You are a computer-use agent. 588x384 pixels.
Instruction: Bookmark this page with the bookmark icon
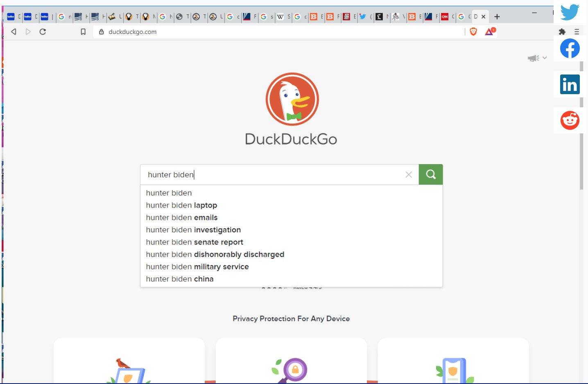point(83,32)
